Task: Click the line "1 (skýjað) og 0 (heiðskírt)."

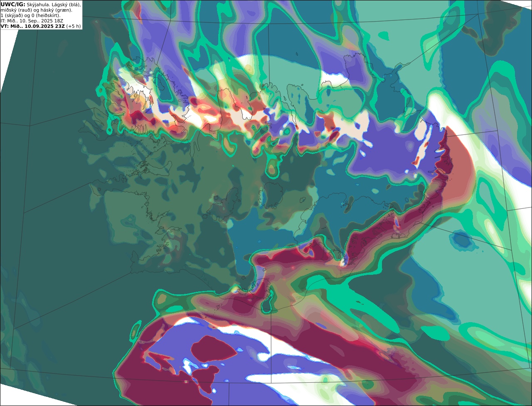Action: point(30,15)
